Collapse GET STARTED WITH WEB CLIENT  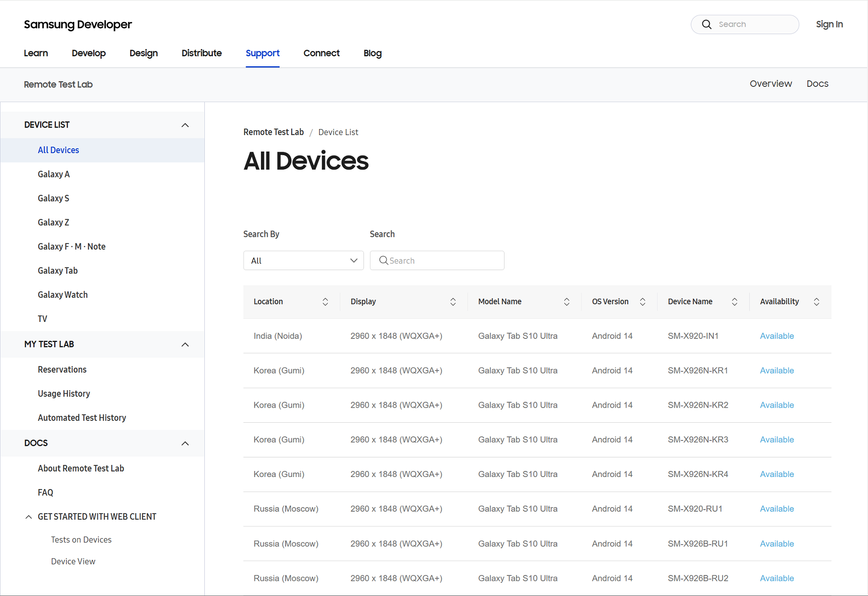pos(29,517)
